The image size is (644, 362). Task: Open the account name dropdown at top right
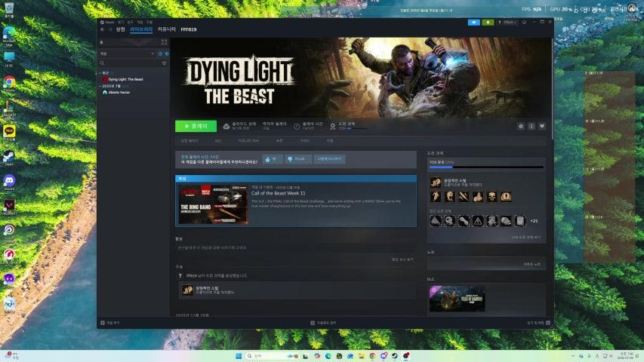pyautogui.click(x=510, y=22)
